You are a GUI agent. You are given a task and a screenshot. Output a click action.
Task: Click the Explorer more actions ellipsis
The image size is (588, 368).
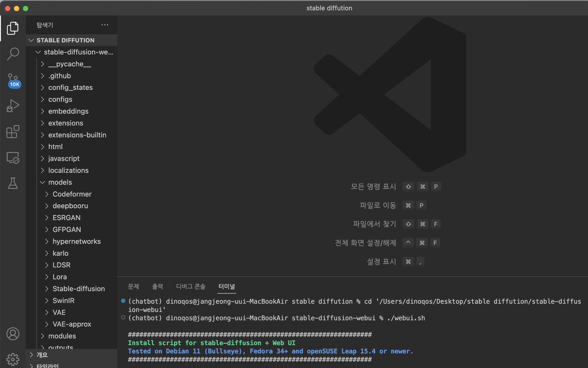coord(105,25)
